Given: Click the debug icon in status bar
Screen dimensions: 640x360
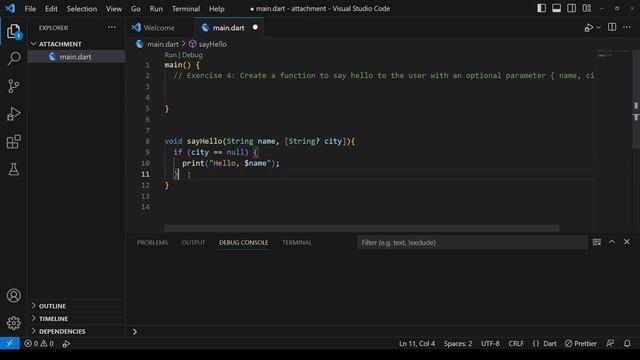Looking at the screenshot, I should 66,344.
